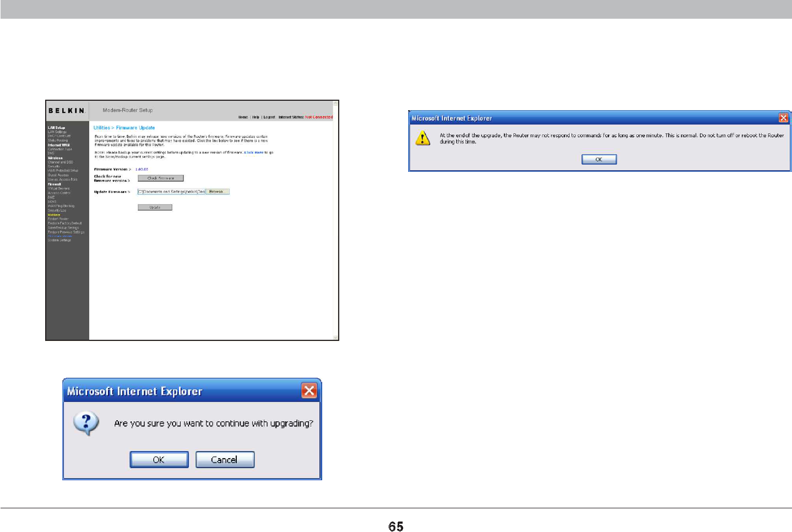The width and height of the screenshot is (792, 532).
Task: Click OK in the router warning dialog
Action: [599, 159]
